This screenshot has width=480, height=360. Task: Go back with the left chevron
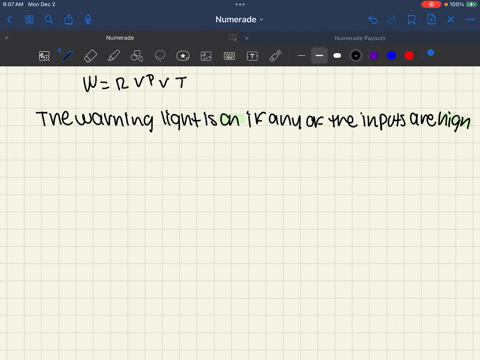[9, 20]
